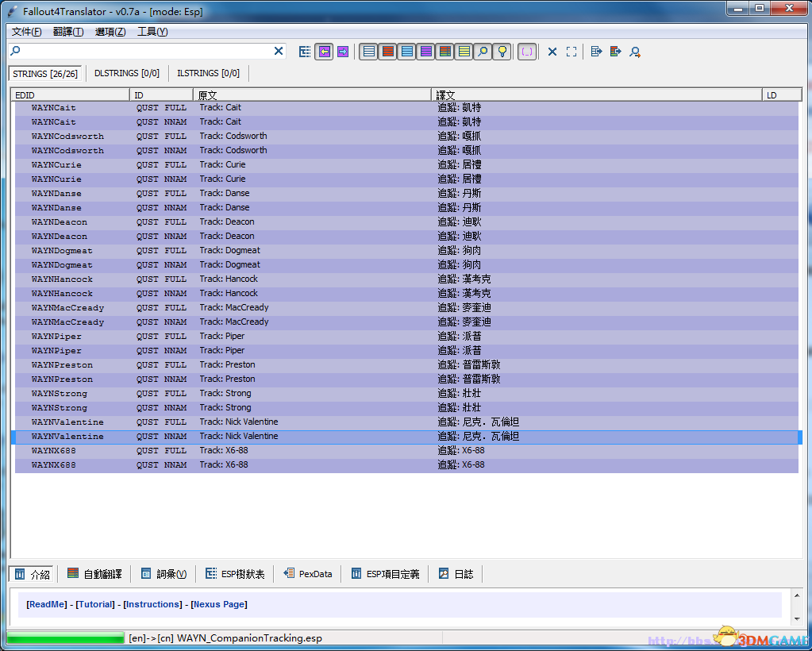Click the right blue arrow toolbar icon
The height and width of the screenshot is (651, 812).
343,52
